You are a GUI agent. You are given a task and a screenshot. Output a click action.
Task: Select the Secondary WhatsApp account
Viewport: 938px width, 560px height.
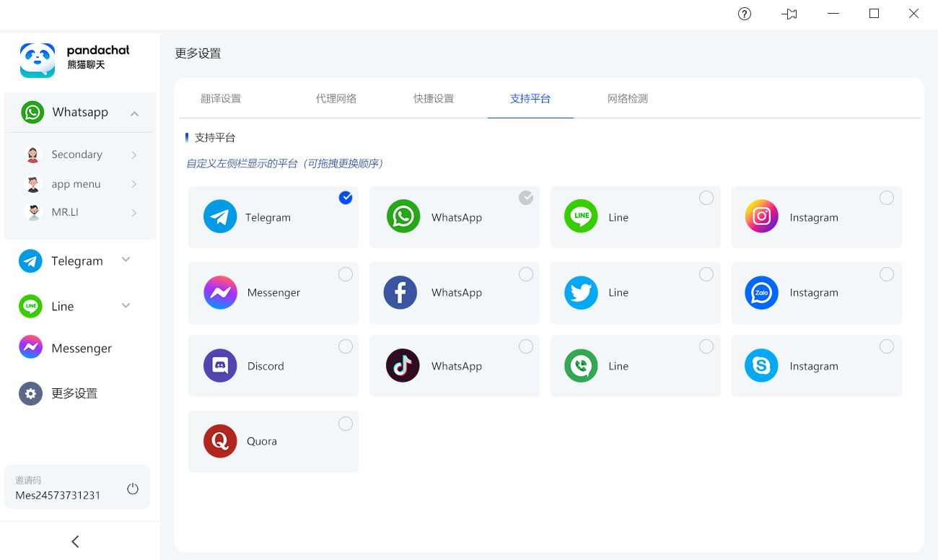coord(77,154)
